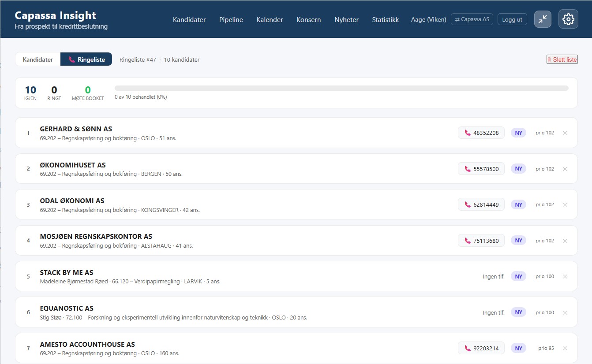The image size is (592, 364).
Task: Call phone number 75113680
Action: 481,241
